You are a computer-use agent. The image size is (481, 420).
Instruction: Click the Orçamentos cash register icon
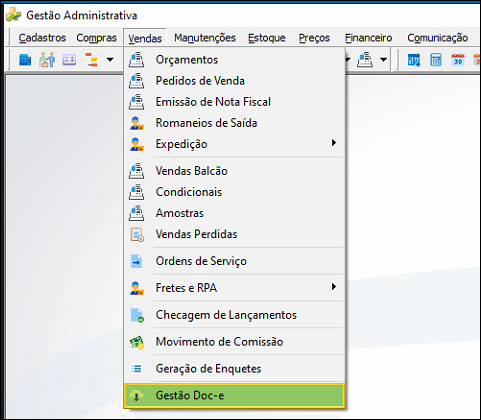coord(137,60)
